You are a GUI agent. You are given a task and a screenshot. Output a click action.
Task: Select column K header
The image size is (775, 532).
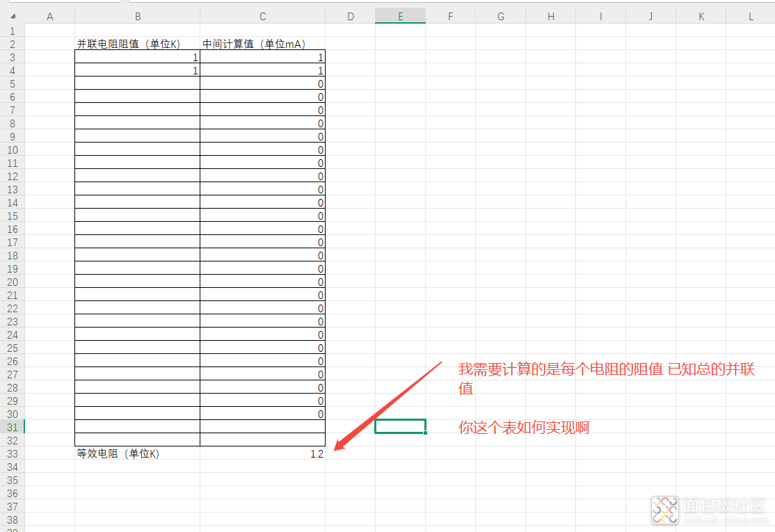coord(701,16)
